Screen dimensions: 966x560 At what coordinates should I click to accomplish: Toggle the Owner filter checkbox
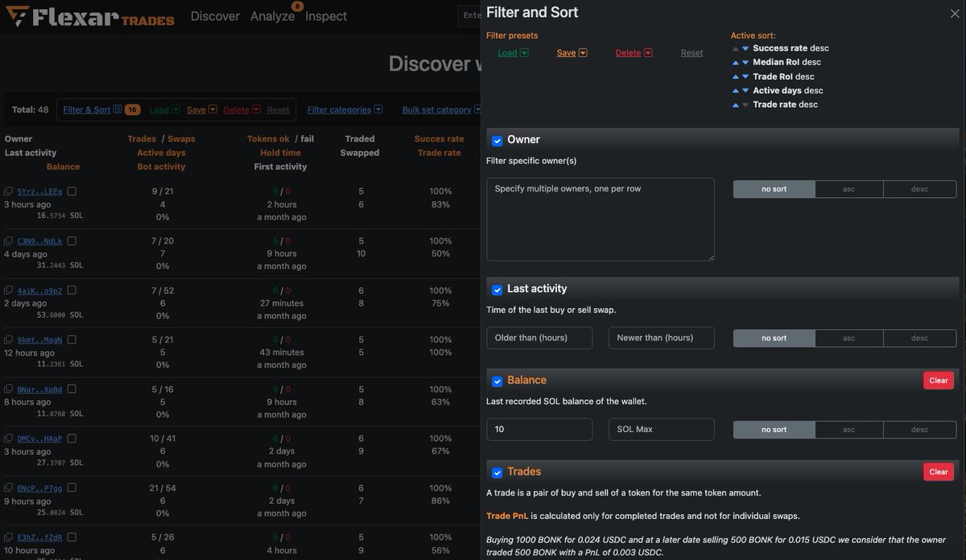[497, 141]
